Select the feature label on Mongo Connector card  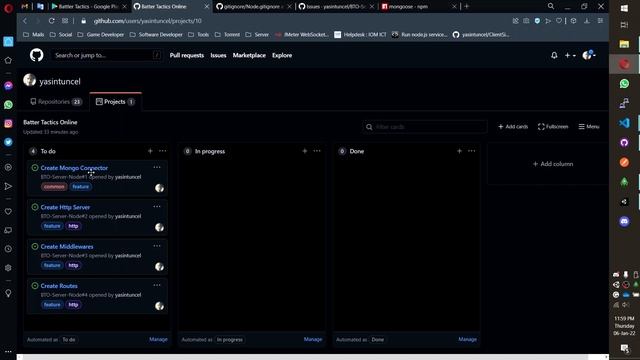click(x=80, y=187)
